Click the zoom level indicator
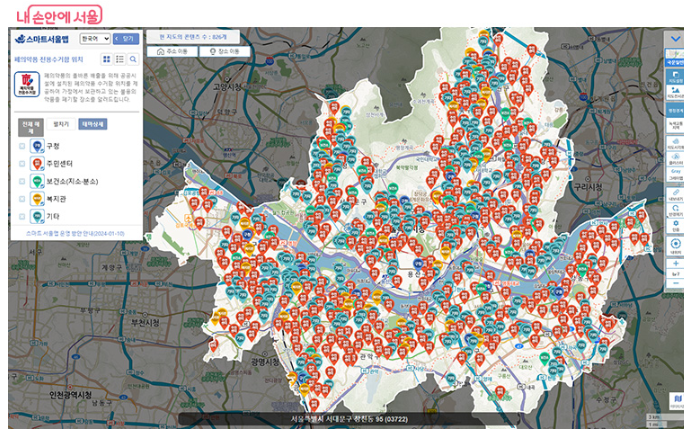 point(675,273)
